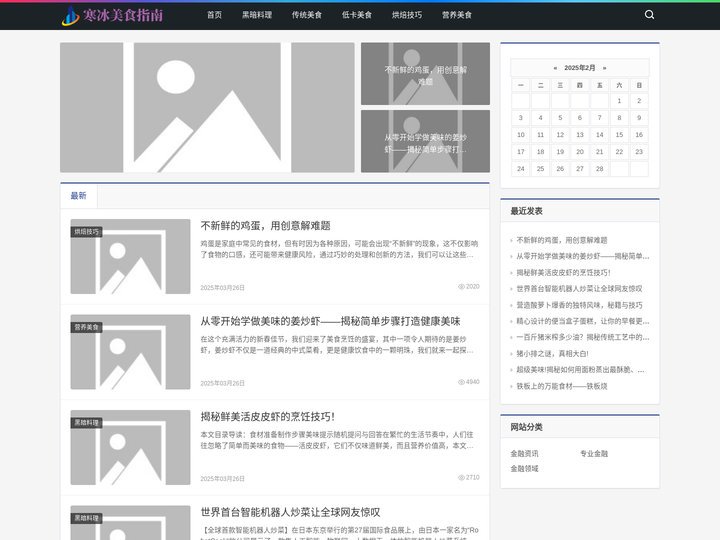Click 烘焙技巧 tag on first article thumbnail
This screenshot has height=540, width=720.
(x=86, y=232)
